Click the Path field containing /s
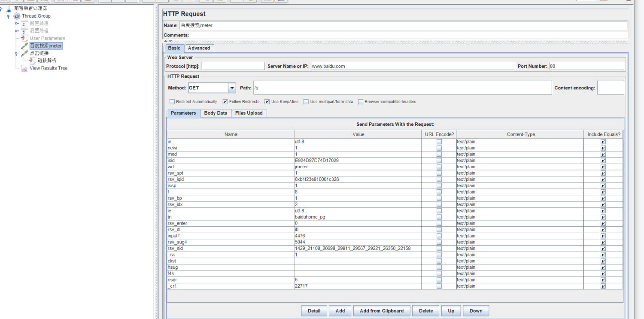The height and width of the screenshot is (319, 644). pyautogui.click(x=402, y=88)
